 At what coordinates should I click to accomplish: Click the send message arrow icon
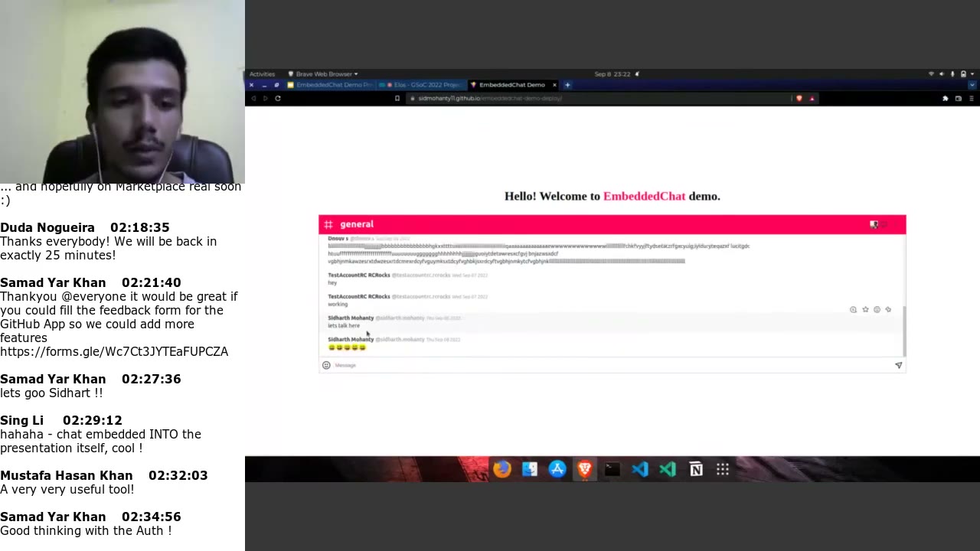[898, 365]
